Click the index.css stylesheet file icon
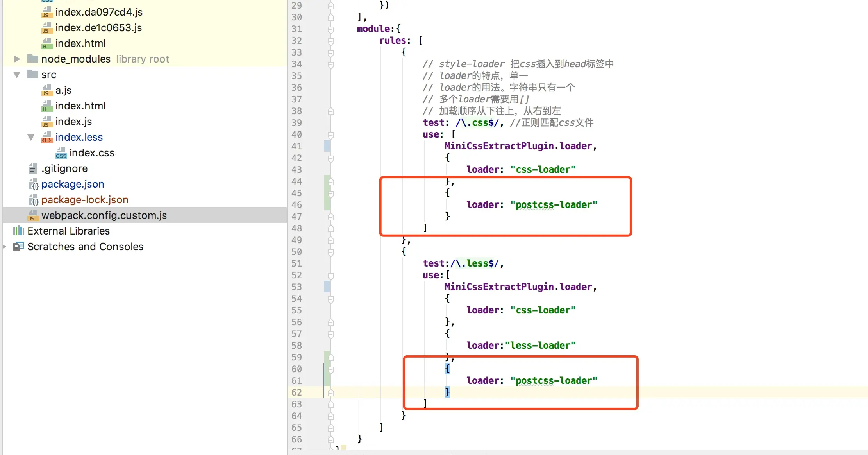Screen dimensions: 868x455 [61, 153]
